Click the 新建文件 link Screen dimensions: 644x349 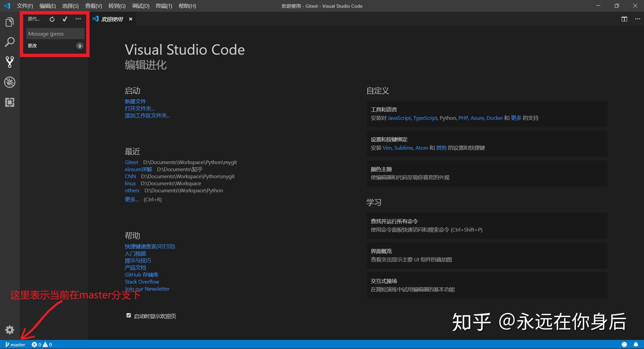click(x=135, y=101)
